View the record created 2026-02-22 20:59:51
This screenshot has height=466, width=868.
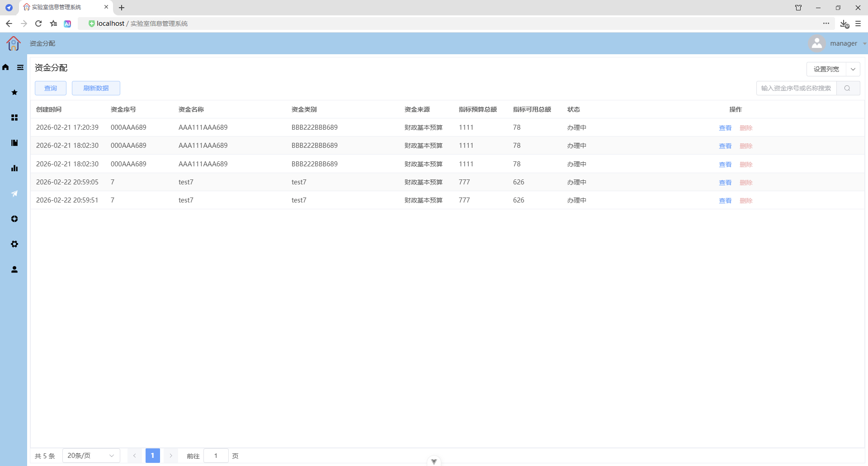pyautogui.click(x=725, y=201)
